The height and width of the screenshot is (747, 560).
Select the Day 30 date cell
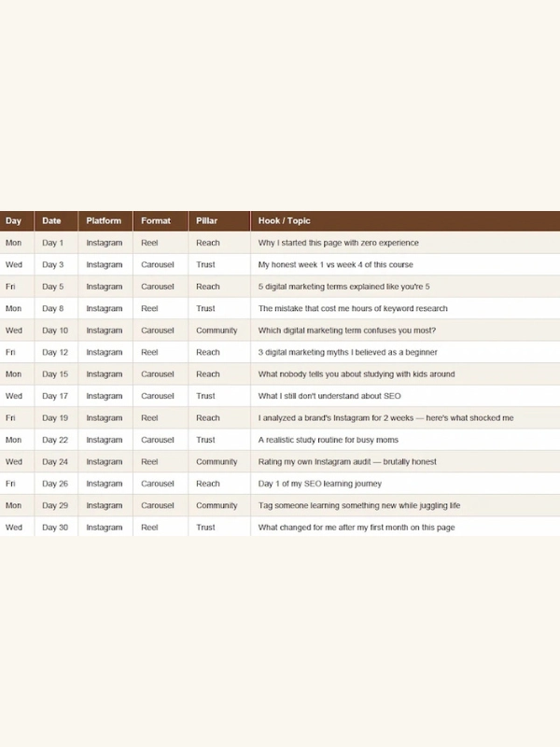point(56,528)
